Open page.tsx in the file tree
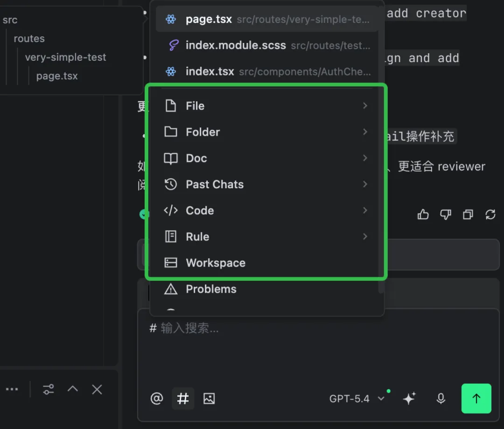 point(57,76)
